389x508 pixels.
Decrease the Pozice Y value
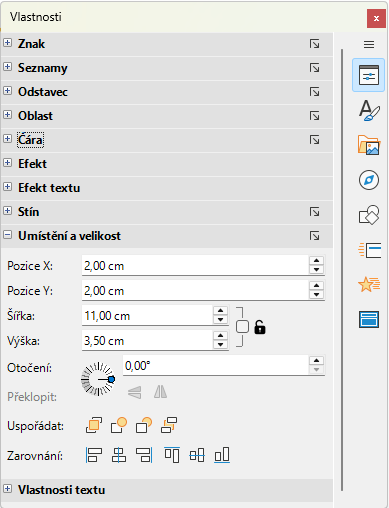[x=316, y=295]
